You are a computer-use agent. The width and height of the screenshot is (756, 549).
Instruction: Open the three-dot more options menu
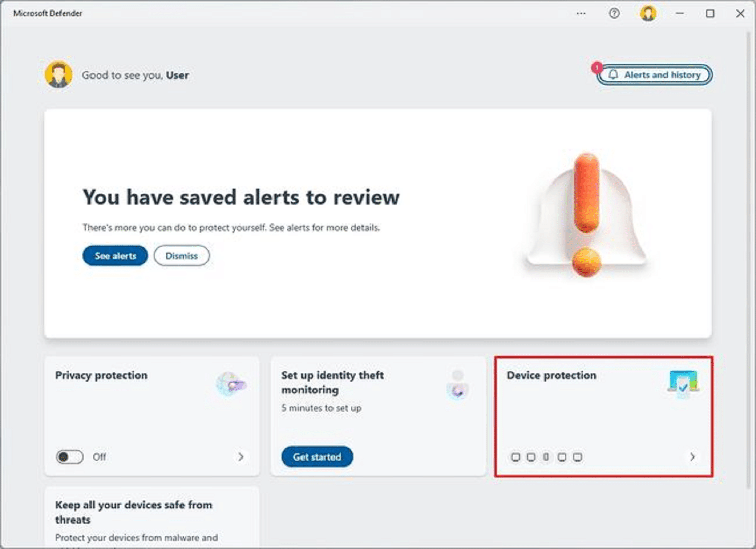[581, 14]
